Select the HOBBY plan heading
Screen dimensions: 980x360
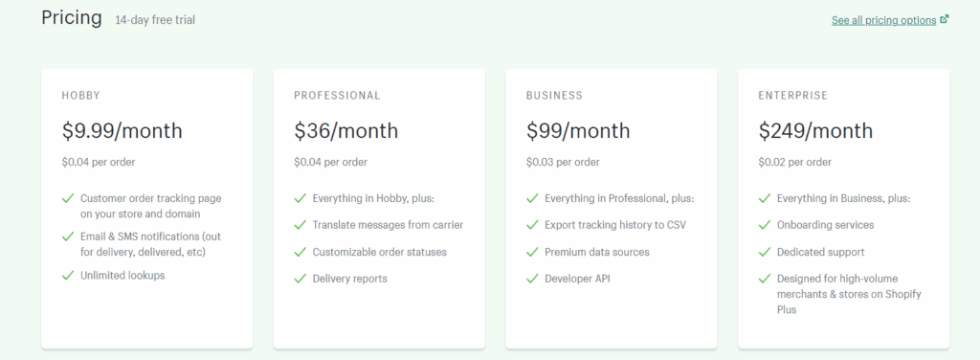tap(81, 96)
